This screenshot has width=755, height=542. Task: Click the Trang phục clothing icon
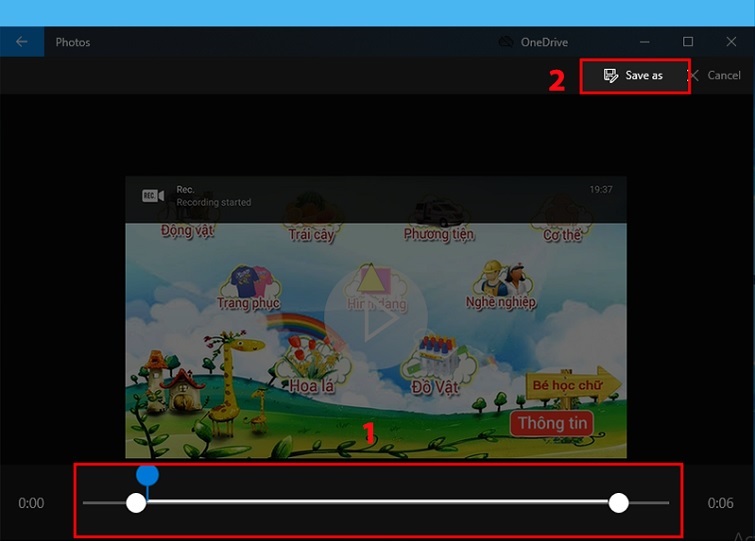point(248,287)
